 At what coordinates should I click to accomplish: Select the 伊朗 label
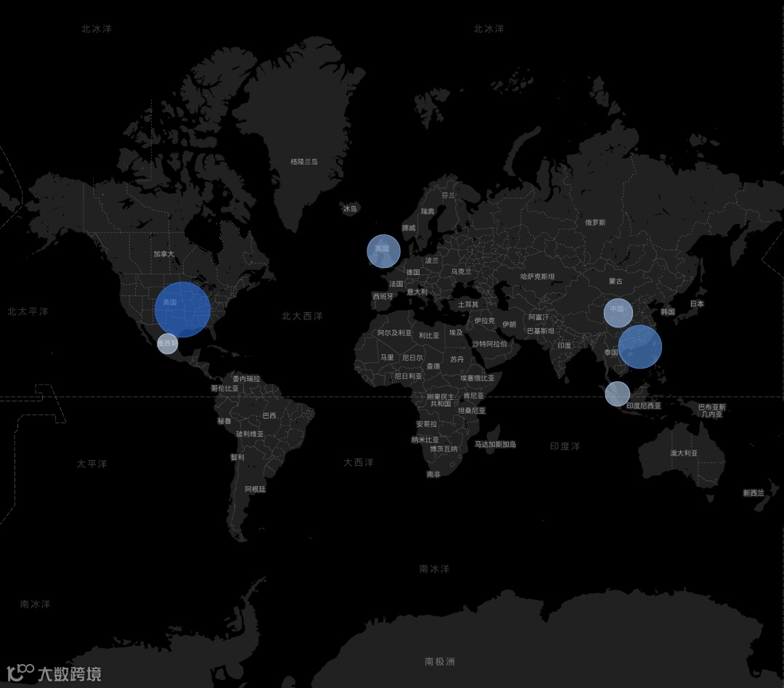509,324
